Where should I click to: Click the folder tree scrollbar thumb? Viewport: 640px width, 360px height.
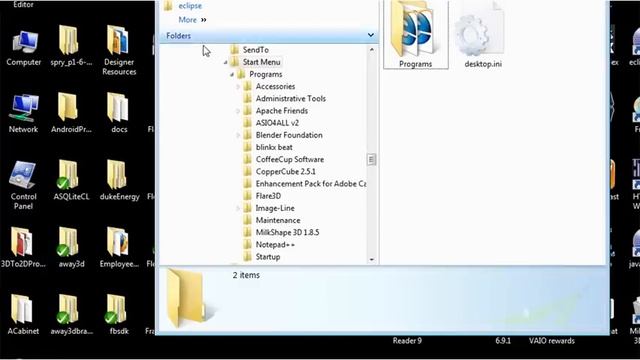pyautogui.click(x=371, y=159)
